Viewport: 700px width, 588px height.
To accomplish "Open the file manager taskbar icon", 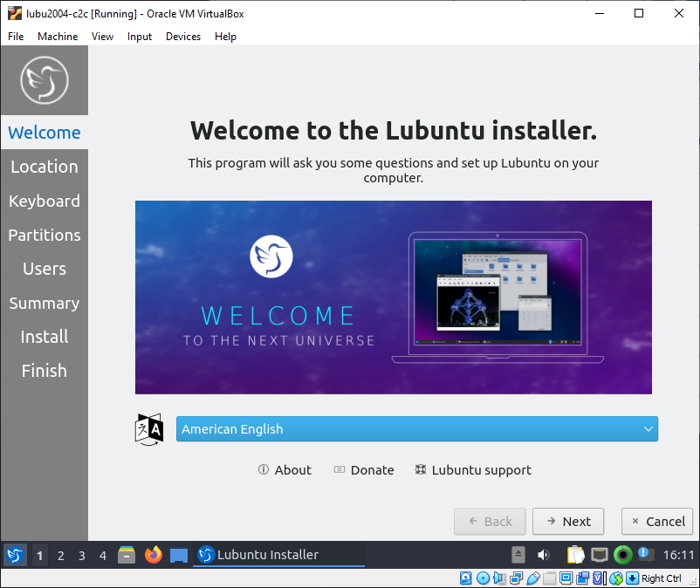I will point(127,554).
